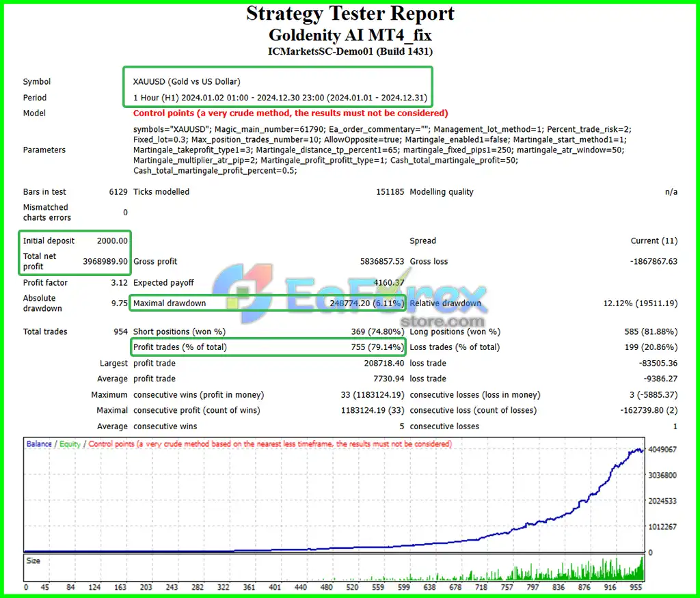
Task: Click the green 'Equity' chart legend label
Action: (70, 444)
